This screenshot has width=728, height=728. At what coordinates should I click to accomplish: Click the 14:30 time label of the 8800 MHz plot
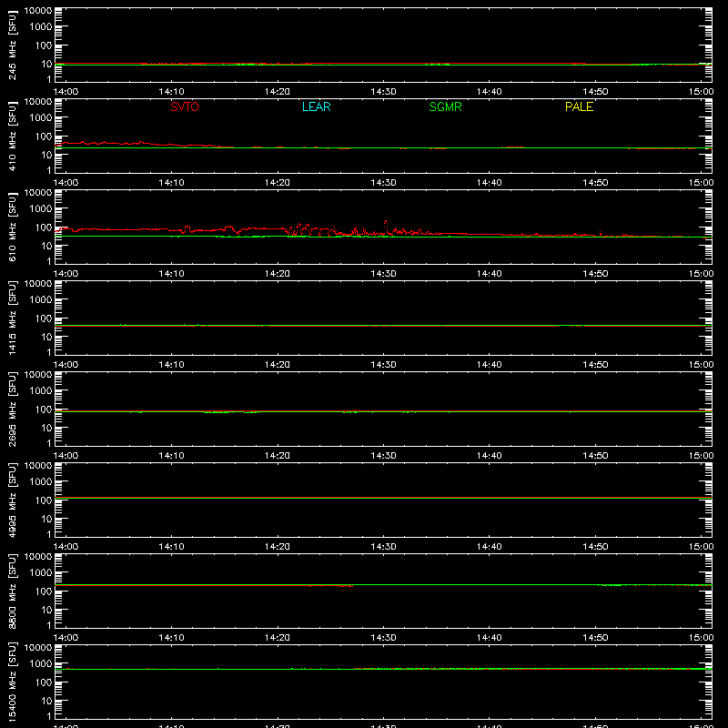[383, 638]
